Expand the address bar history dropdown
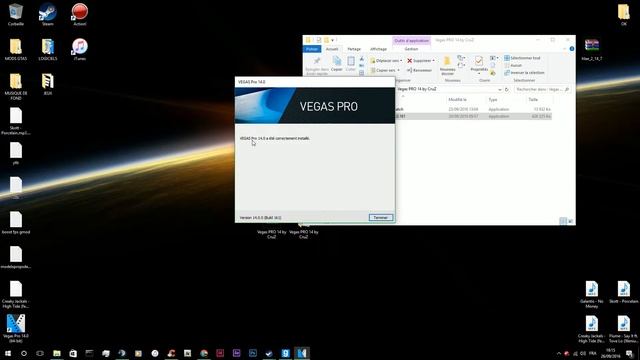This screenshot has width=640, height=360. pyautogui.click(x=500, y=89)
